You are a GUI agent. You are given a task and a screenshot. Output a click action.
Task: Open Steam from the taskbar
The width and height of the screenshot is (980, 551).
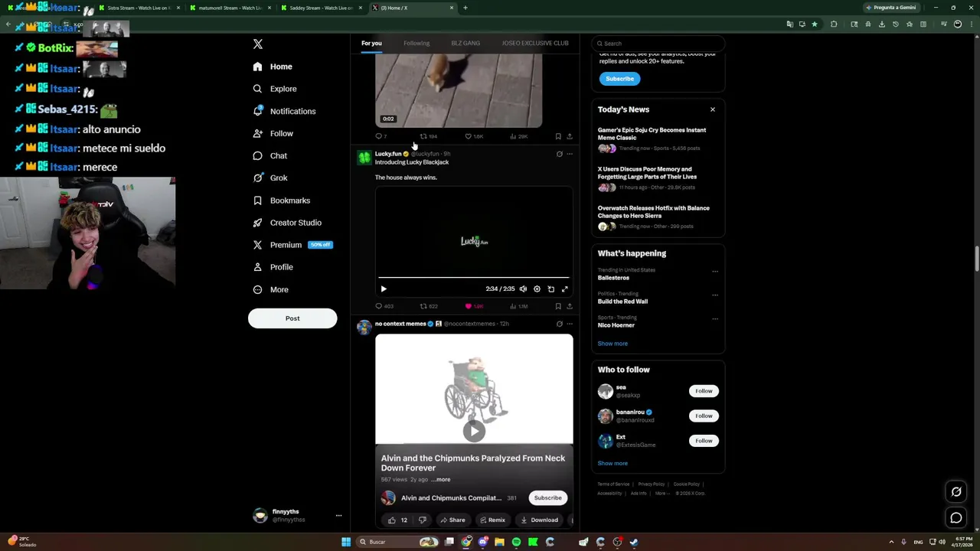634,542
